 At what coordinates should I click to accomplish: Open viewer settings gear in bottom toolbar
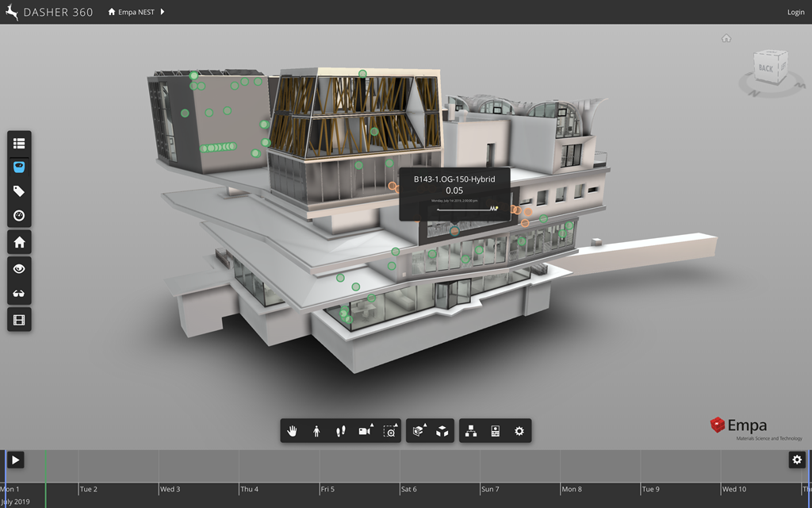coord(519,431)
